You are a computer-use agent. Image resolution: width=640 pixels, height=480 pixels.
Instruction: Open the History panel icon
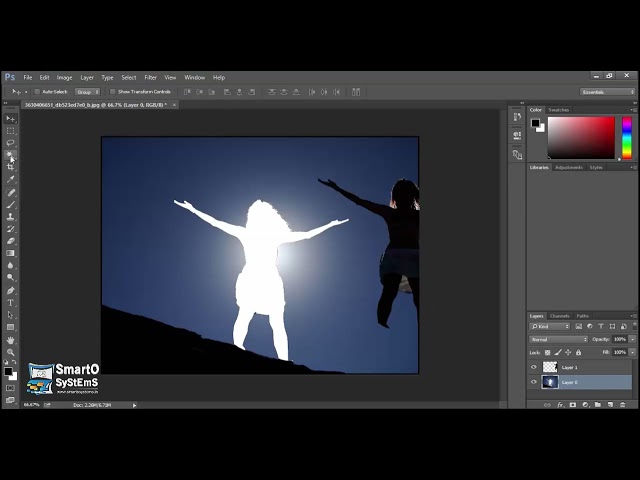(x=517, y=117)
